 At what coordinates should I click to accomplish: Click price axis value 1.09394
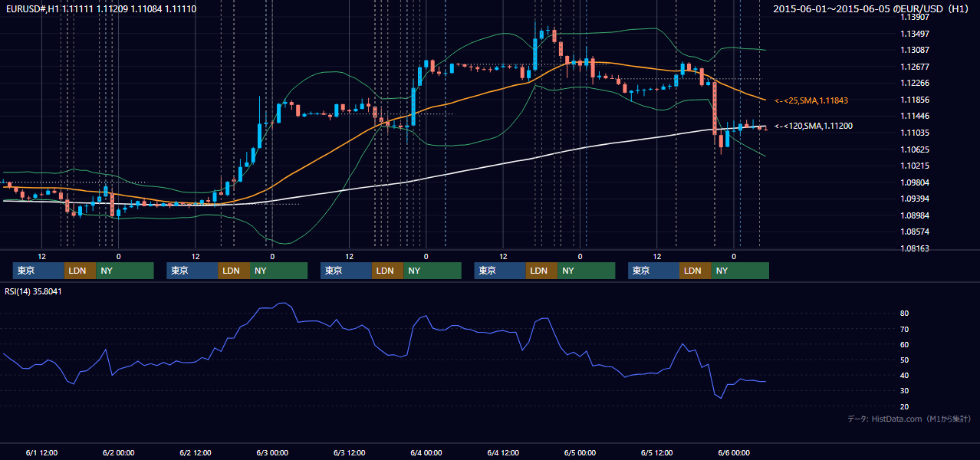915,199
